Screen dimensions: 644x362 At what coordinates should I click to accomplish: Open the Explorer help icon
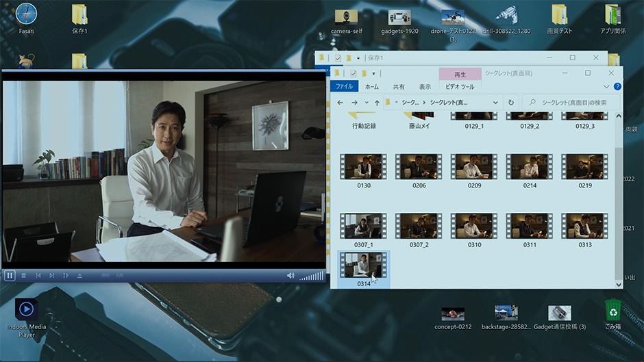coord(617,87)
